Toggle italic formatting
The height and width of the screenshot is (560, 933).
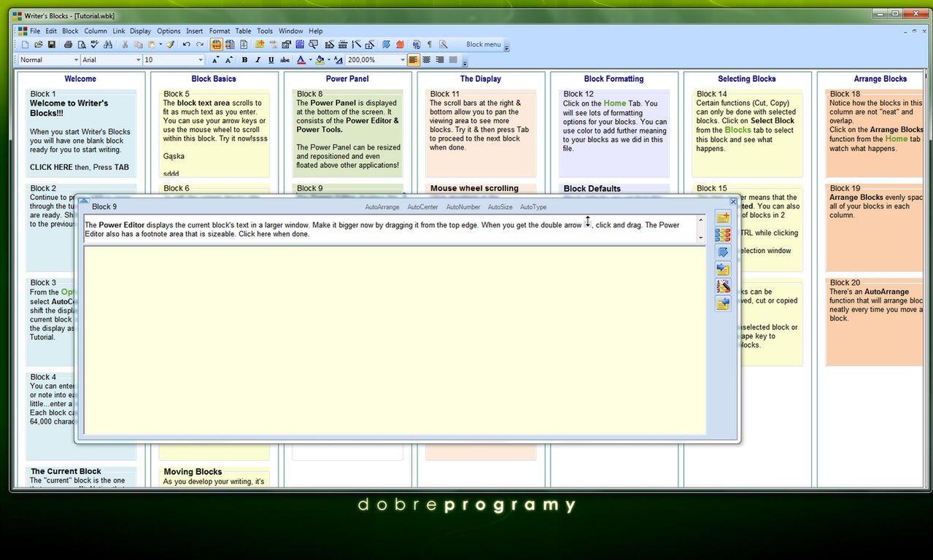pyautogui.click(x=258, y=60)
